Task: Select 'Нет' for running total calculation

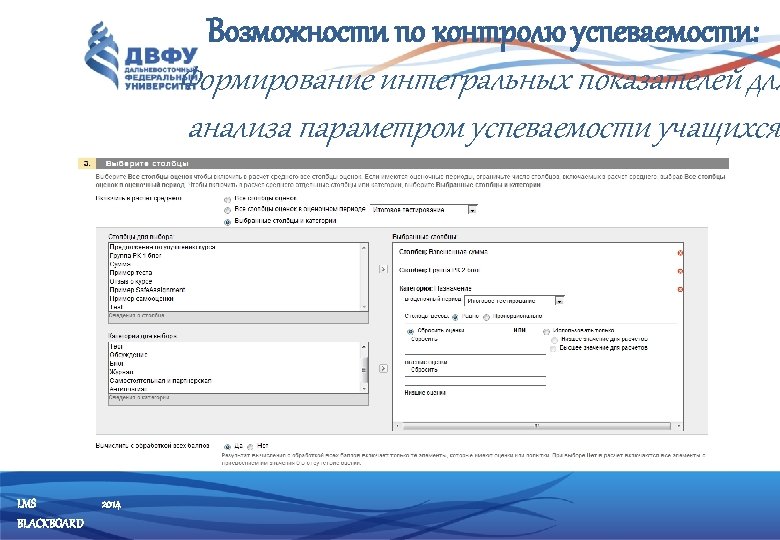Action: (250, 447)
